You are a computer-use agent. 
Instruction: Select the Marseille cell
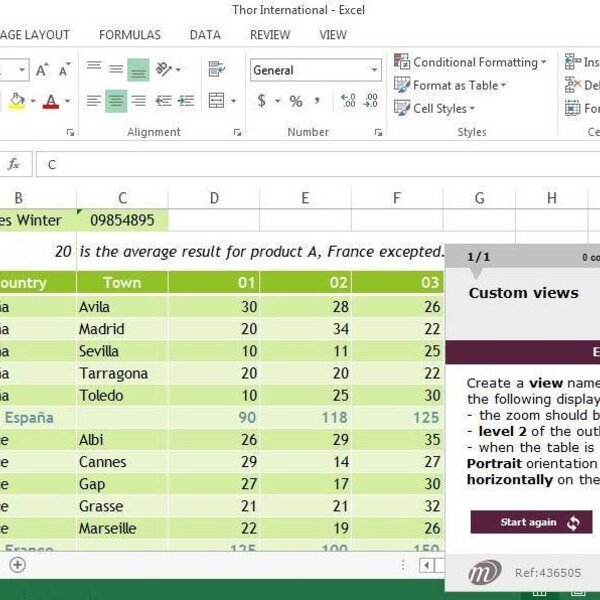point(122,528)
